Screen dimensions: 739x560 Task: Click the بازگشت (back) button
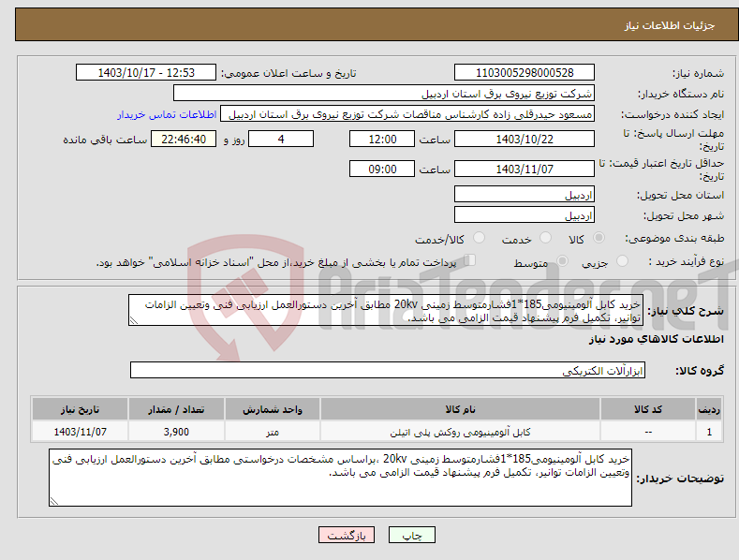coord(347,535)
